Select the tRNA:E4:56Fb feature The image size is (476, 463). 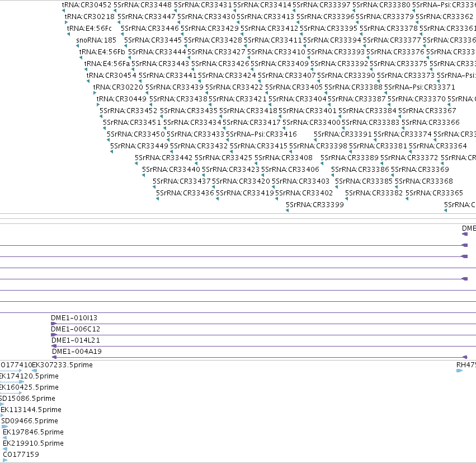pos(102,52)
